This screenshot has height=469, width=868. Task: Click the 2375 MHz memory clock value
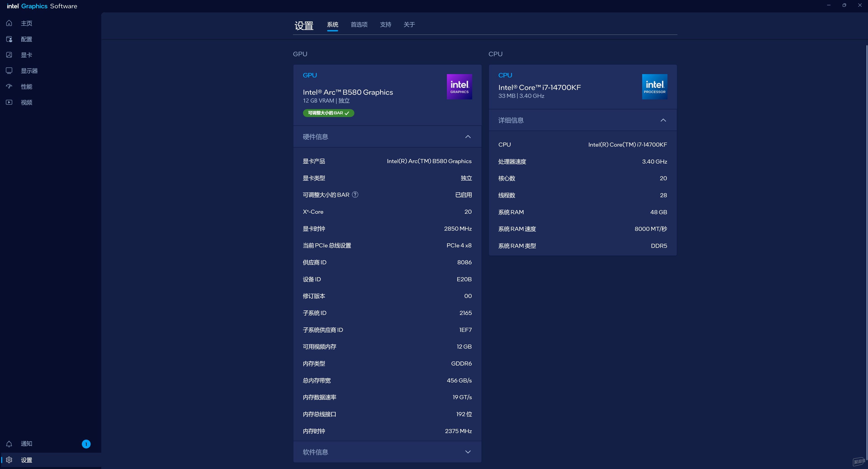(458, 431)
